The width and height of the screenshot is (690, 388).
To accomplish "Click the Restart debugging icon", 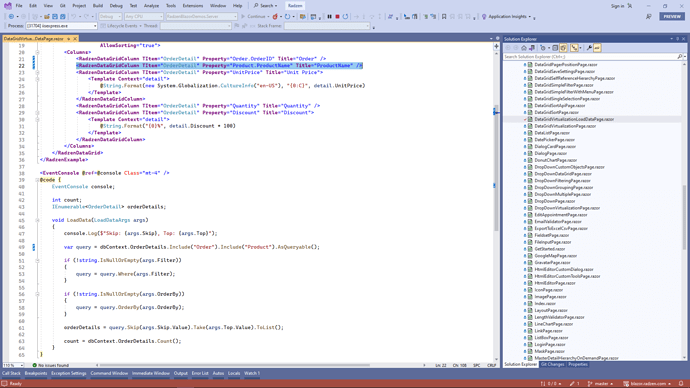I will [x=345, y=17].
